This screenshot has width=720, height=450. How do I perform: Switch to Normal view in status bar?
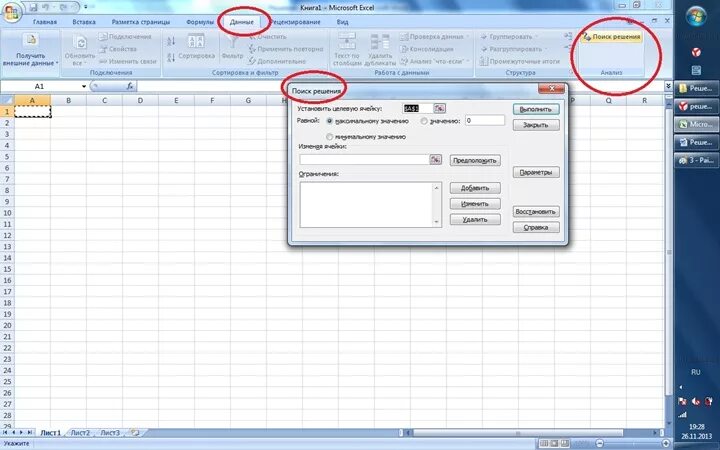(544, 444)
